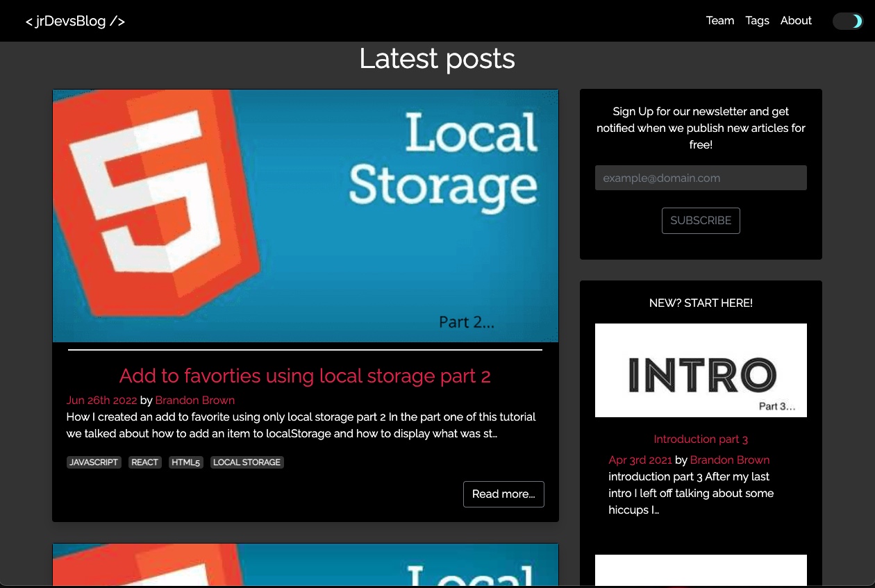This screenshot has width=875, height=588.
Task: Click the Apr 3rd 2021 date link
Action: coord(640,460)
